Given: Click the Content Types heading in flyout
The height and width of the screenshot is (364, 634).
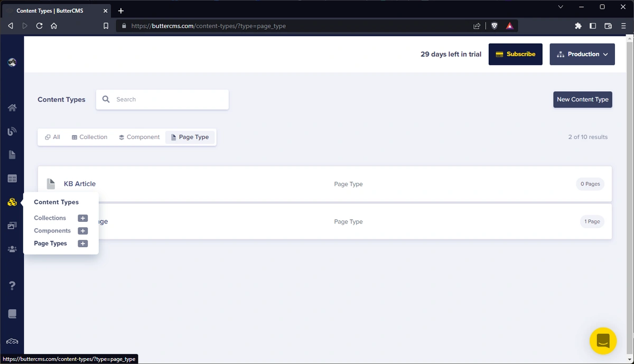Looking at the screenshot, I should 57,202.
